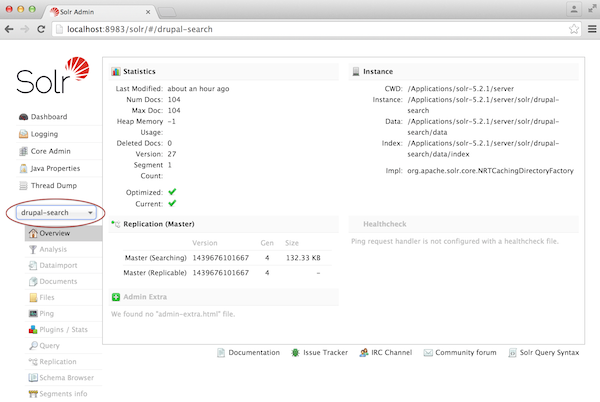Screen dimensions: 600x402
Task: Open the drupal-search core selector dropdown
Action: point(56,213)
